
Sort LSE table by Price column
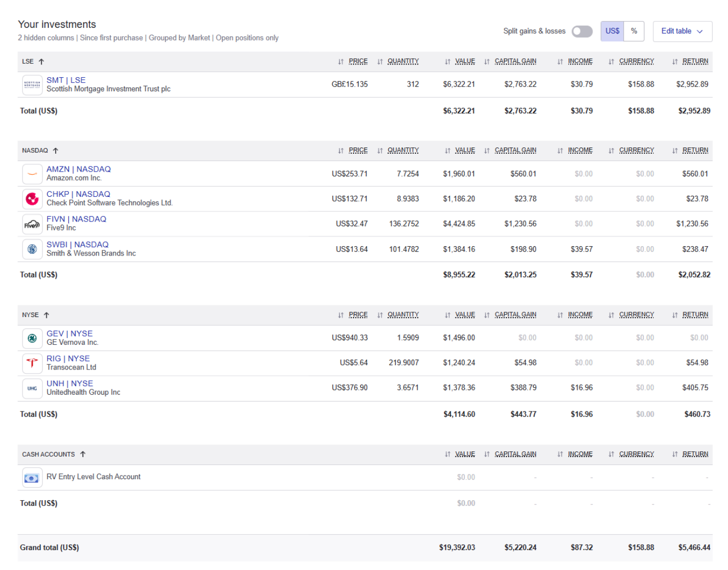[353, 61]
